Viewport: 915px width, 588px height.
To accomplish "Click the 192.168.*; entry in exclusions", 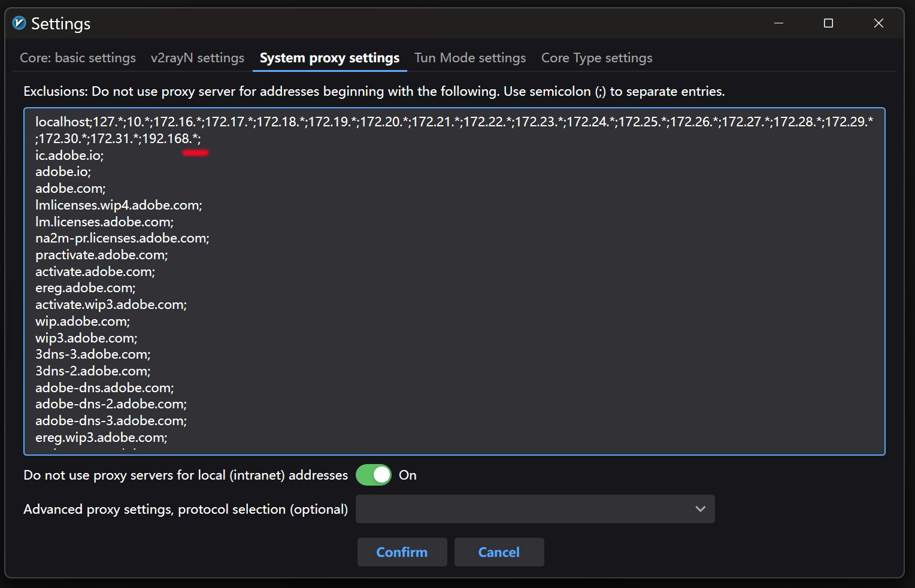I will point(171,139).
